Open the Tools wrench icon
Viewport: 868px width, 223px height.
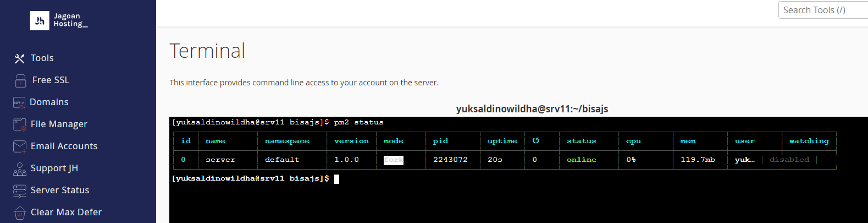[20, 58]
